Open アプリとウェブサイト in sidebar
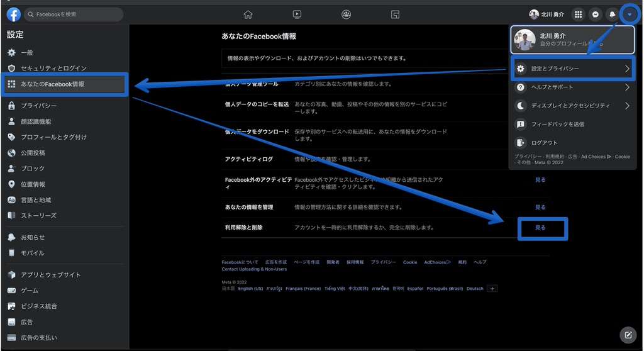Viewport: 644px width, 351px height. pyautogui.click(x=65, y=275)
